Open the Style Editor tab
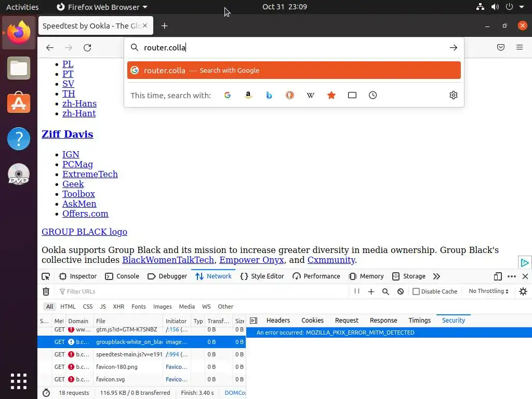 coord(262,276)
